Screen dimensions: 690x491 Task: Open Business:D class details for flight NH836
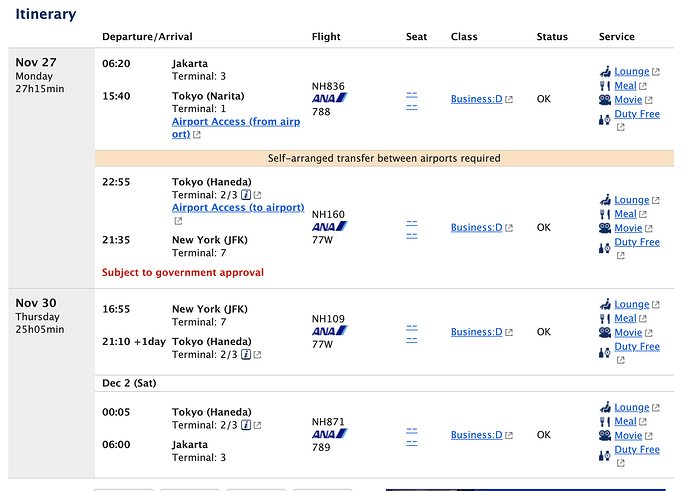coord(477,99)
